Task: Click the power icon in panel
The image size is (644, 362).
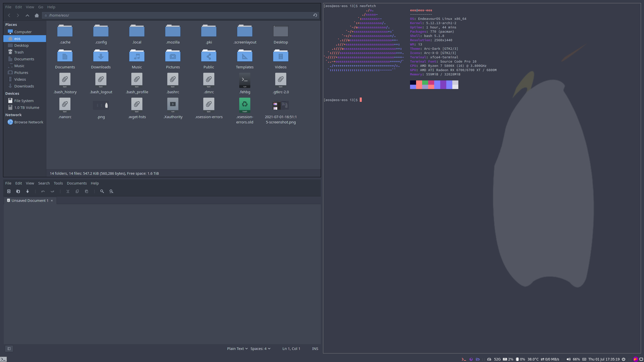Action: click(624, 359)
